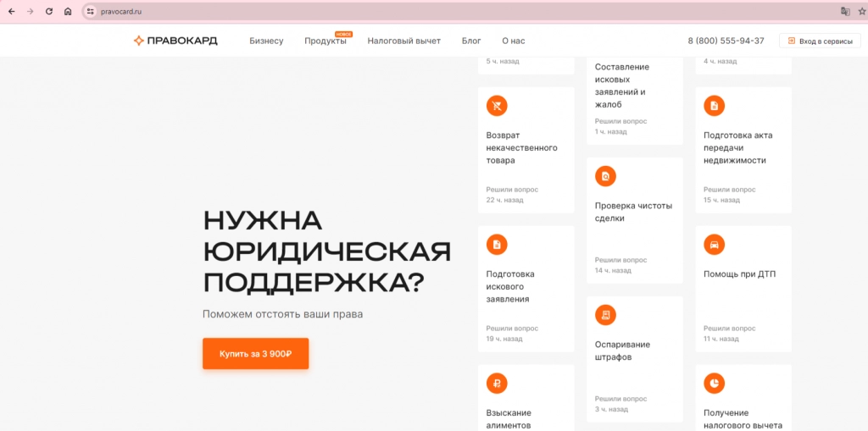
Task: Click the 1 ч. назад timestamp
Action: point(611,132)
